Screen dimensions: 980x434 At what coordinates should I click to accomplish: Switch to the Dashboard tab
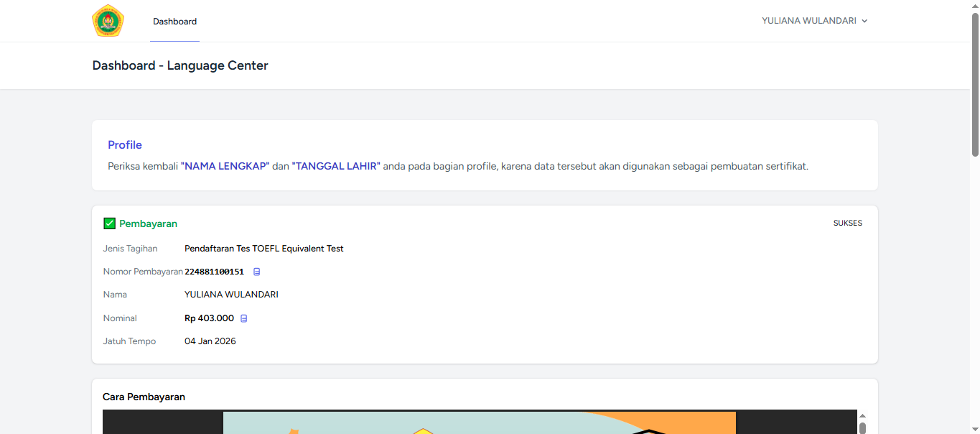pos(174,22)
